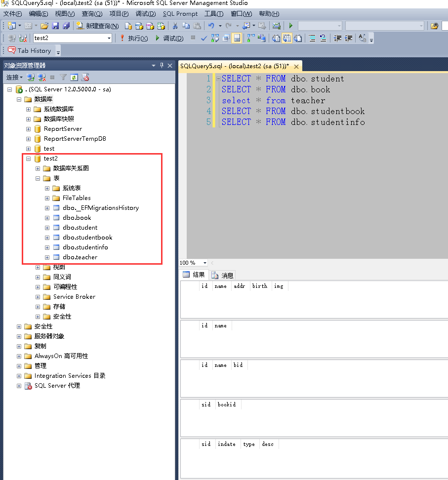Undo the last edit
The image size is (448, 480).
[x=211, y=26]
